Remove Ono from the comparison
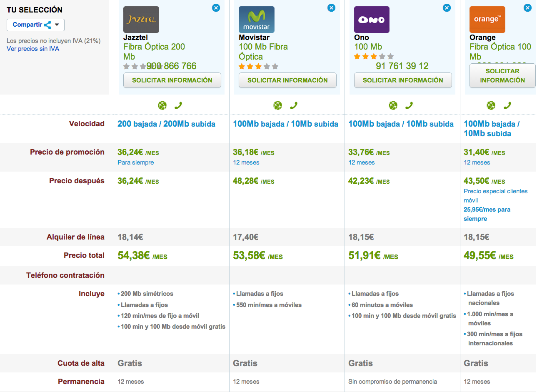 pos(447,7)
